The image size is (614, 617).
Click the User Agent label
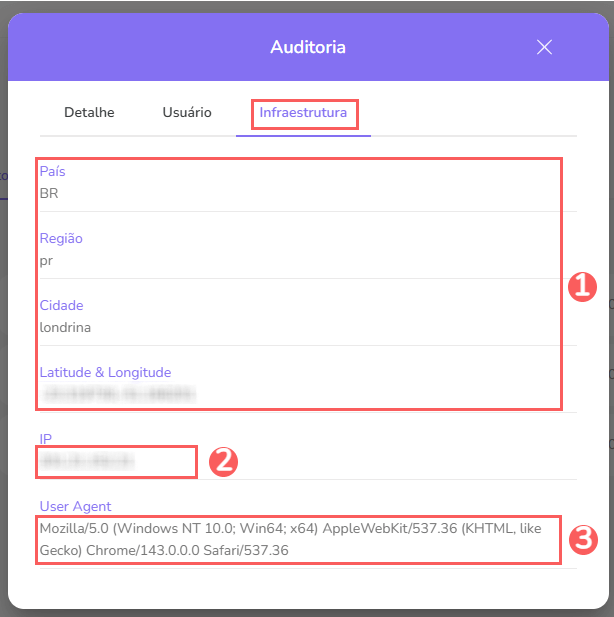click(75, 506)
